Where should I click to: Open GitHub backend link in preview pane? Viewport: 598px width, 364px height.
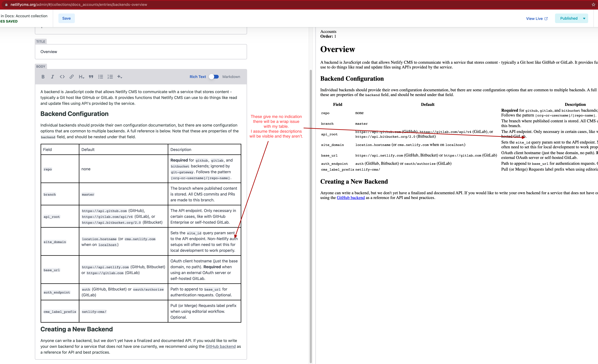tap(350, 198)
